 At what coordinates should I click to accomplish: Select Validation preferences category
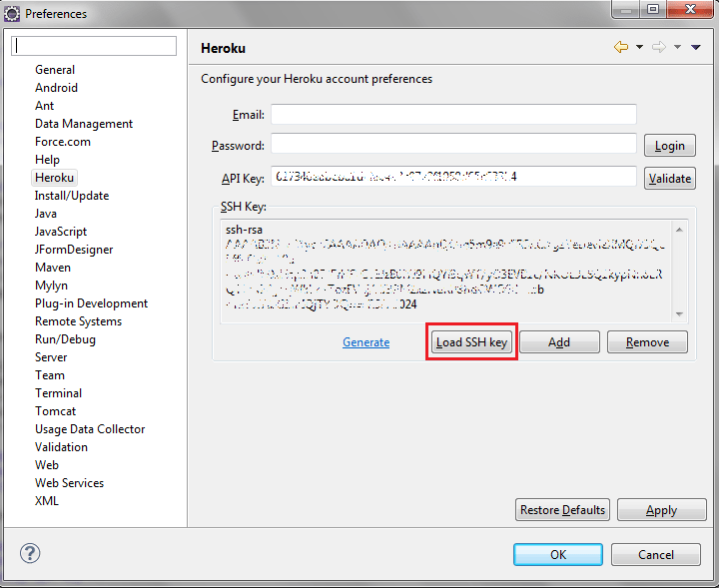pos(61,447)
